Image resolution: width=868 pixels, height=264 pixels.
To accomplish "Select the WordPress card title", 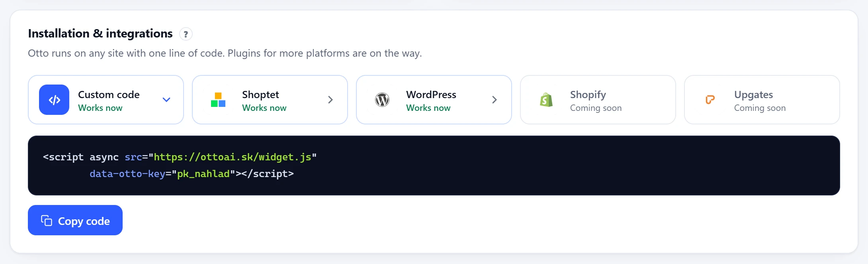I will pyautogui.click(x=431, y=95).
